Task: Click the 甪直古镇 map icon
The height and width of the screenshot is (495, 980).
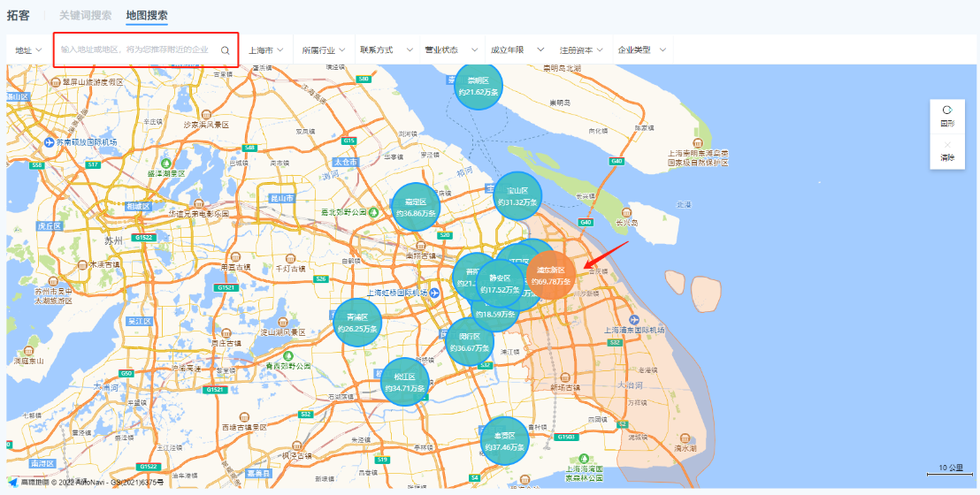Action: 235,257
